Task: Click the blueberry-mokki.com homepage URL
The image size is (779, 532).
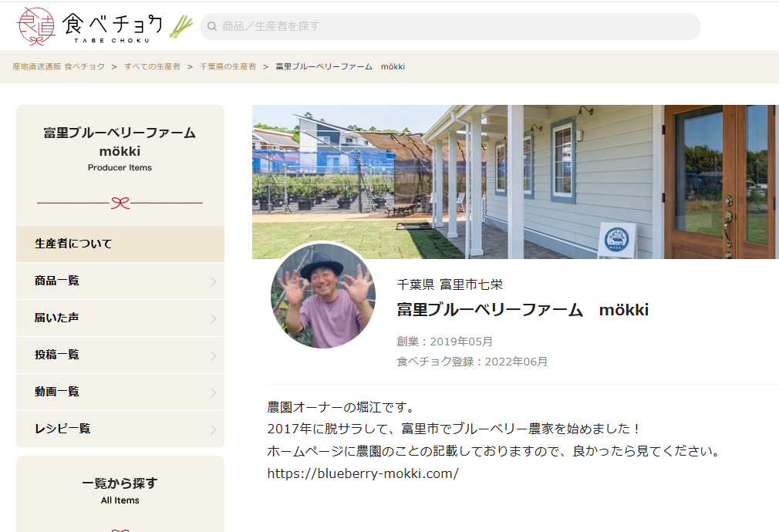Action: point(363,473)
